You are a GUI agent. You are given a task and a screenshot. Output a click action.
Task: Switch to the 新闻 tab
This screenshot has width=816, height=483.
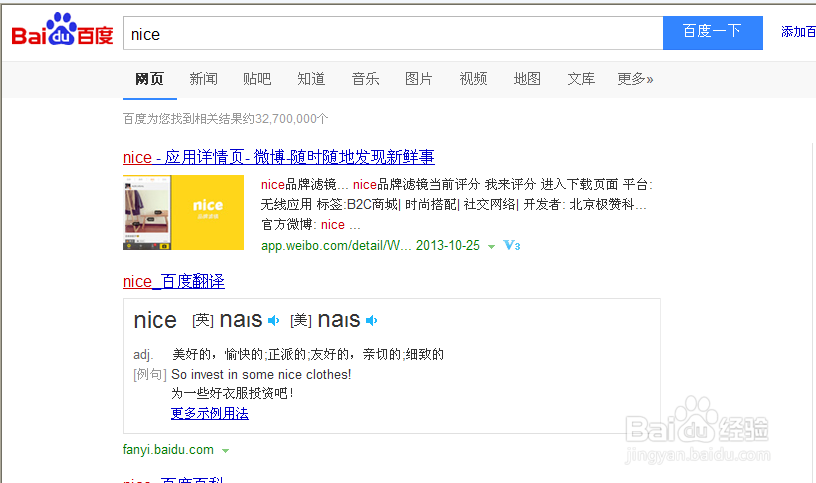point(203,79)
